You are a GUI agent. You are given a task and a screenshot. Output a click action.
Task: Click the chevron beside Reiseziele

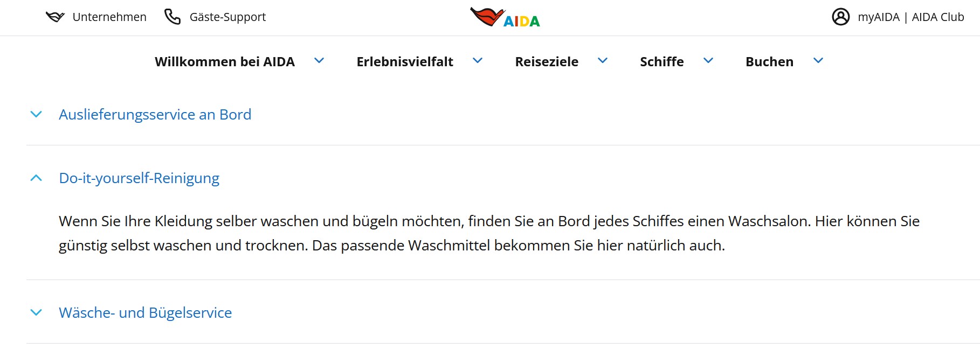(603, 61)
